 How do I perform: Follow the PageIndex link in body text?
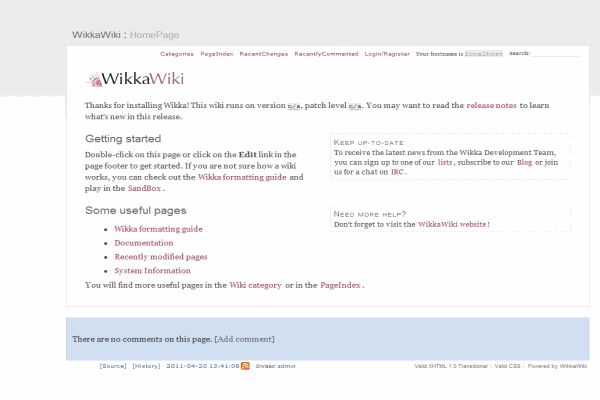(341, 285)
